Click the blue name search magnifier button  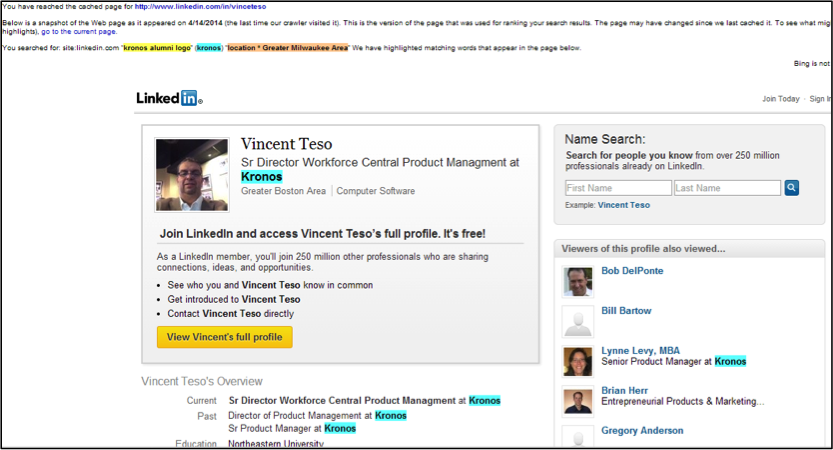tap(792, 188)
